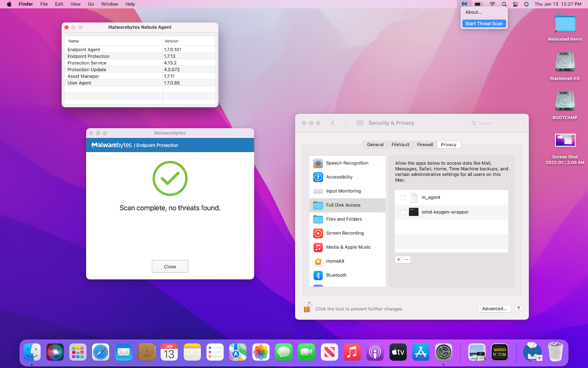
Task: Click the plus button to add an app
Action: (x=399, y=260)
